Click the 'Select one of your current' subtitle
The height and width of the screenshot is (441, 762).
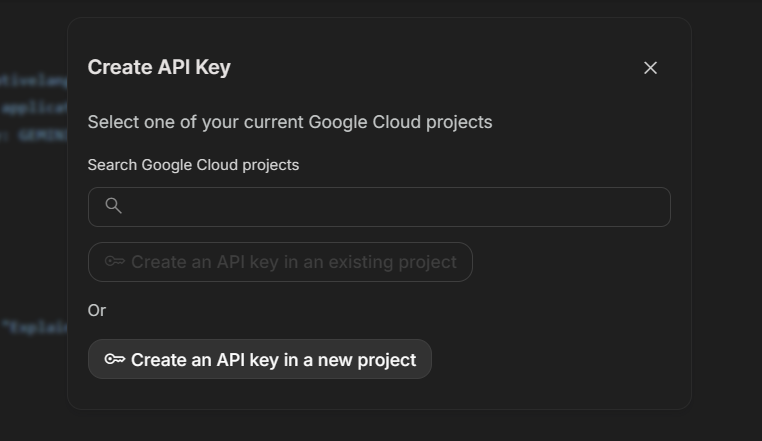point(290,122)
